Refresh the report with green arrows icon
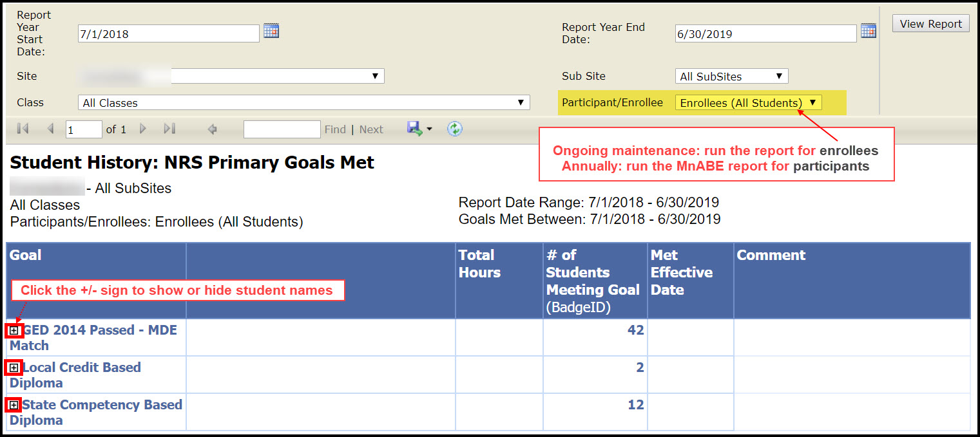The image size is (980, 437). click(455, 129)
